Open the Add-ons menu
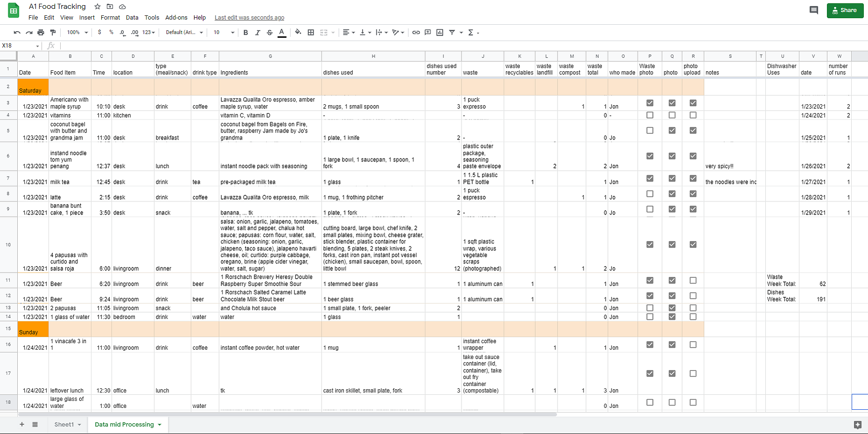The width and height of the screenshot is (868, 434). pos(176,18)
